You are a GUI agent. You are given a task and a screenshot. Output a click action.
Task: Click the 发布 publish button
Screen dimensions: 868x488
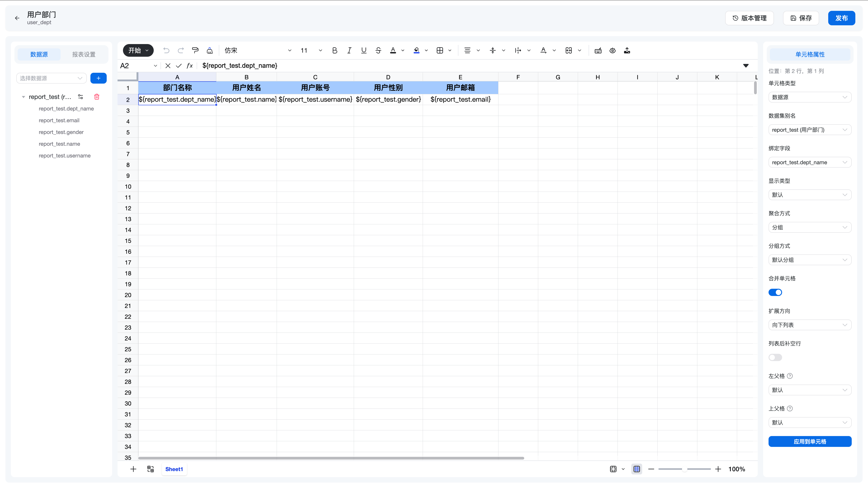pyautogui.click(x=841, y=18)
